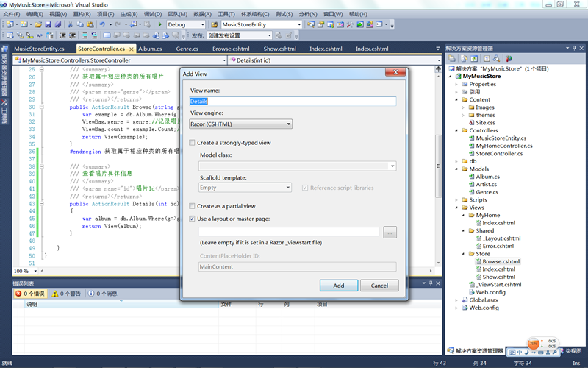Screen dimensions: 588x368
Task: Open the 调试(D) menu
Action: [153, 14]
